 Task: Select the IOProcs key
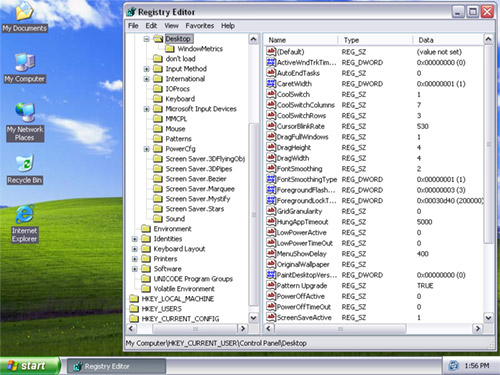click(x=177, y=89)
